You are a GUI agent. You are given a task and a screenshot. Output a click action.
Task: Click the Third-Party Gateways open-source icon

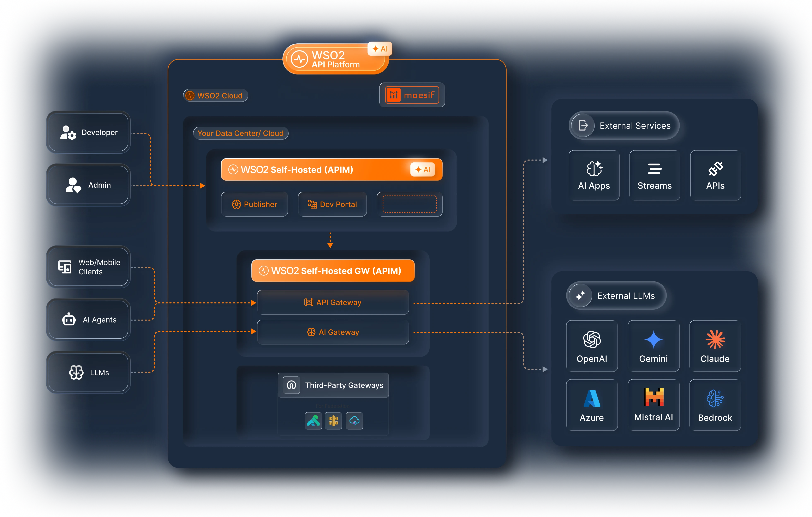point(291,385)
